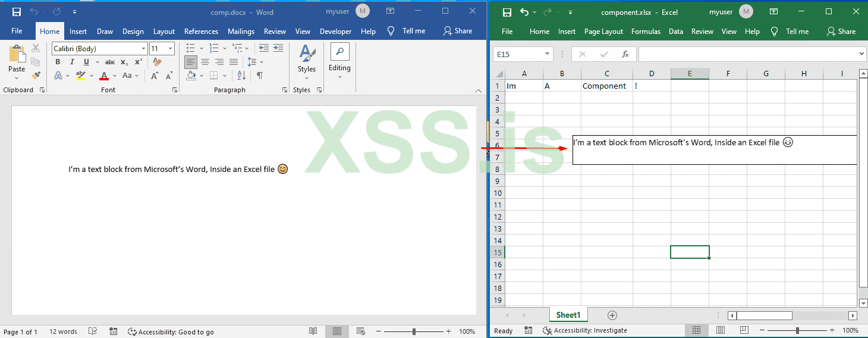Click the Numbering list icon in Word
Screen dimensions: 868x338
coord(215,48)
